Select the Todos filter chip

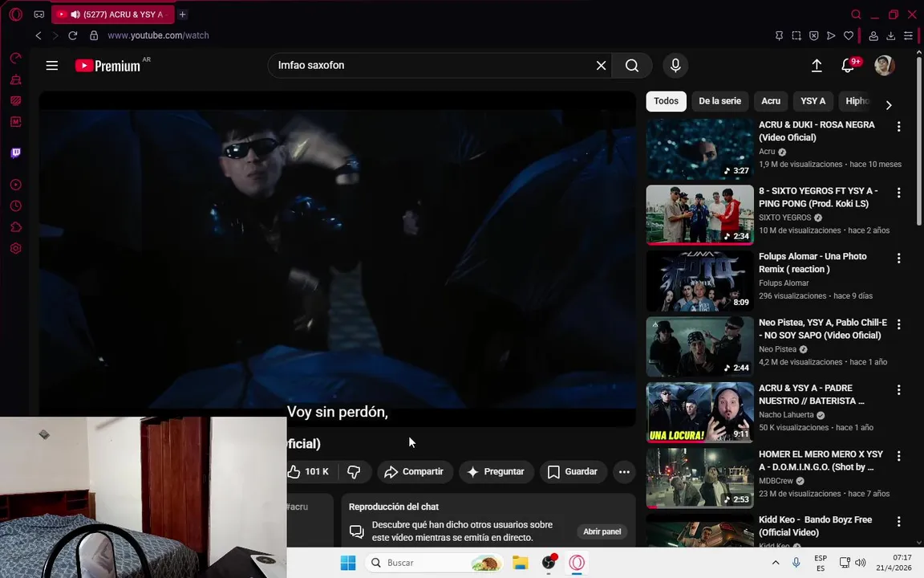coord(666,101)
